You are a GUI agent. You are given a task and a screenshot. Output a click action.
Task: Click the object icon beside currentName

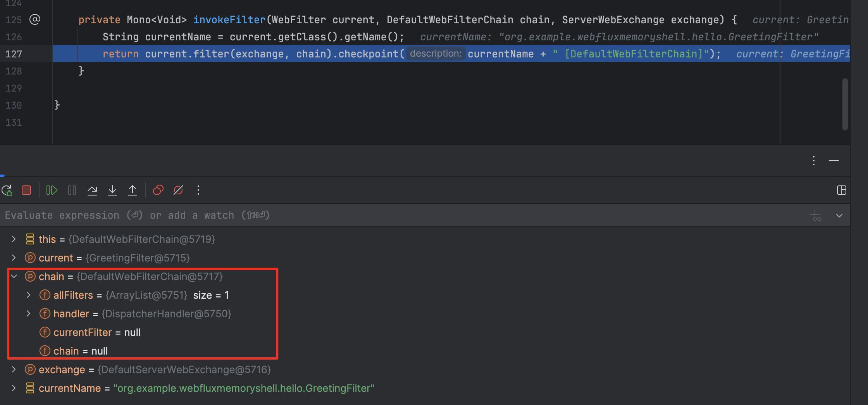[x=30, y=388]
